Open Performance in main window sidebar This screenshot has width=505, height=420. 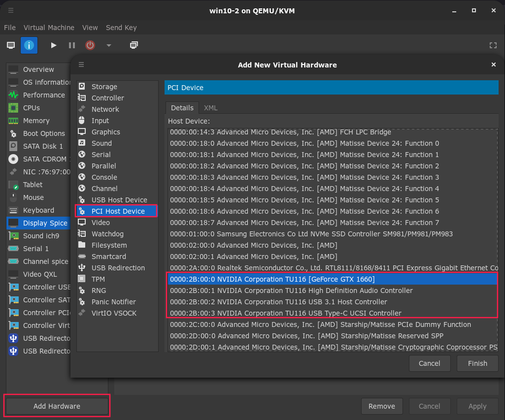point(38,95)
